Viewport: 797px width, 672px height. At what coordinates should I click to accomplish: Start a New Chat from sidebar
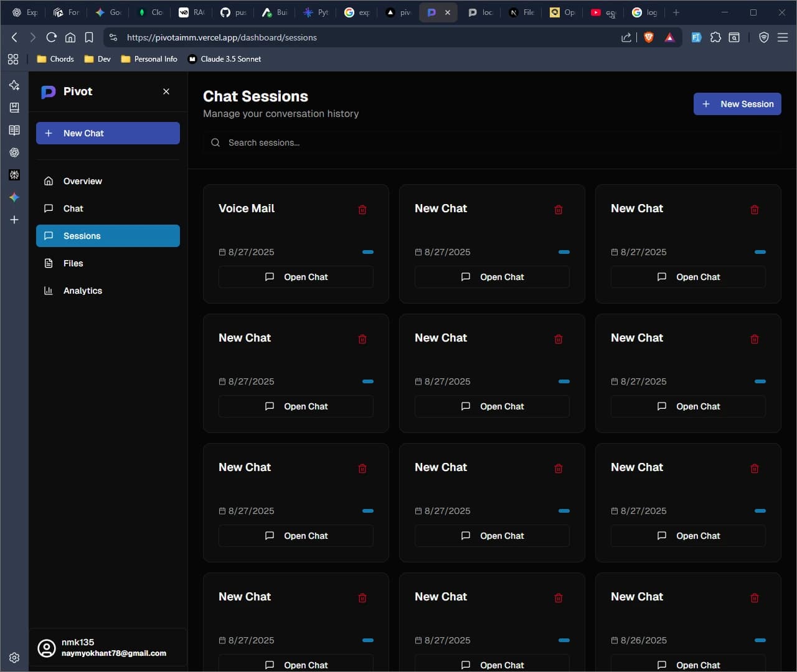[108, 133]
